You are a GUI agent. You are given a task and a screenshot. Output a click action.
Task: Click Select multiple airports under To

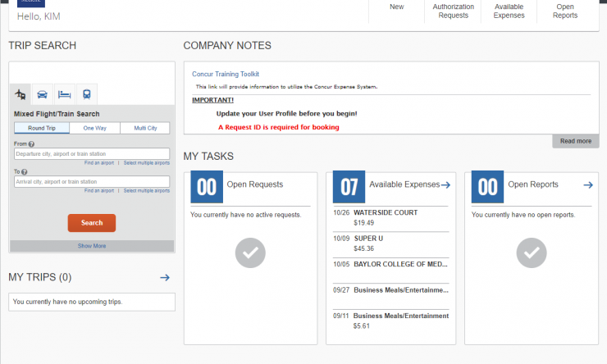click(147, 191)
